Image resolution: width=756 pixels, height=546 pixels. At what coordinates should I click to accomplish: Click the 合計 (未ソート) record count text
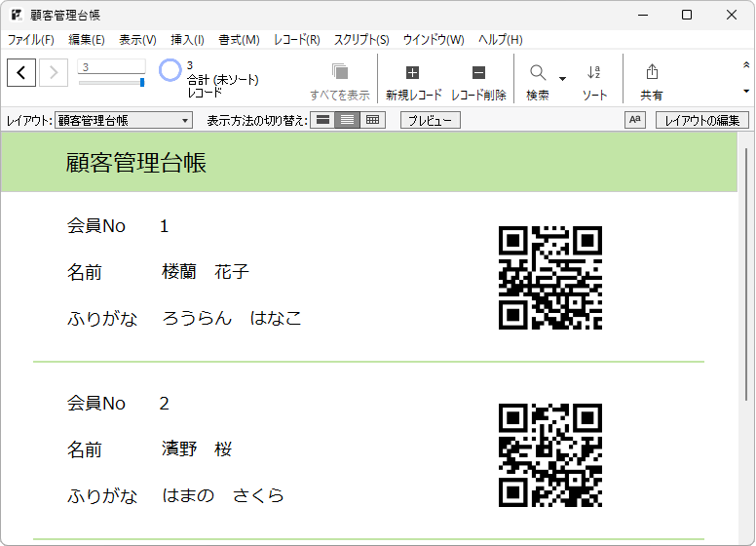pos(223,80)
